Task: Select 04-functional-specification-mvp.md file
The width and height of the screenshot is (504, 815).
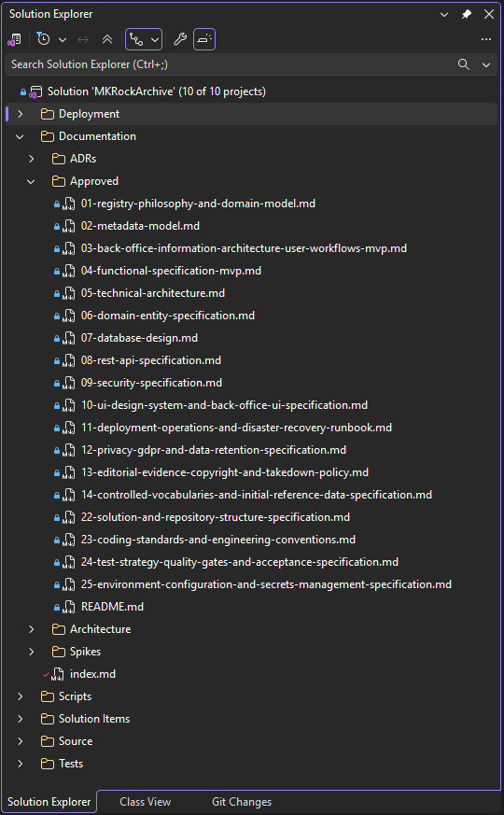Action: (171, 271)
